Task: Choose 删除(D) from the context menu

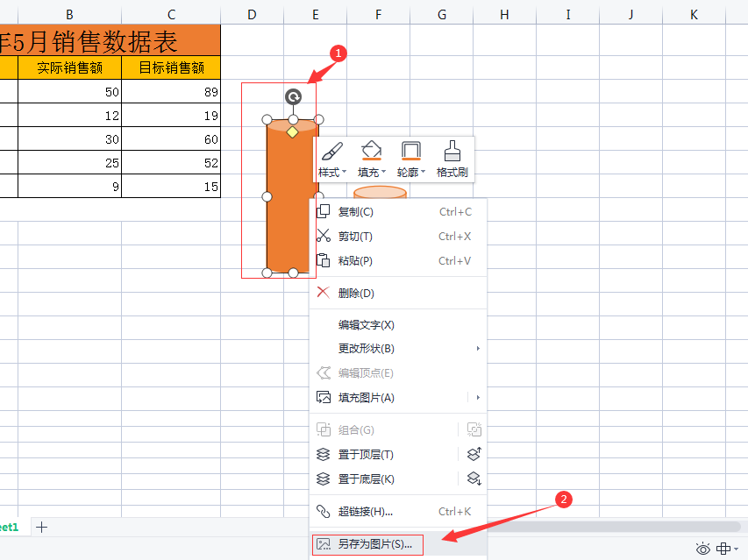Action: point(398,293)
